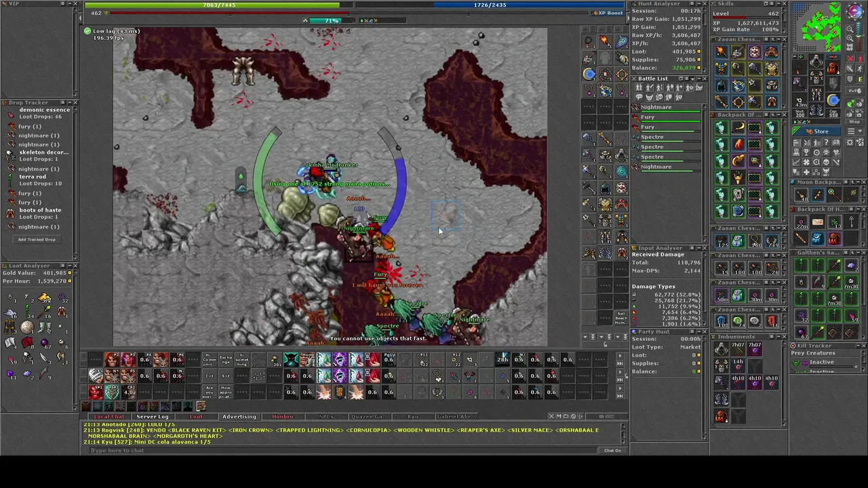Image resolution: width=868 pixels, height=488 pixels.
Task: Toggle Expert mode E button
Action: (860, 79)
